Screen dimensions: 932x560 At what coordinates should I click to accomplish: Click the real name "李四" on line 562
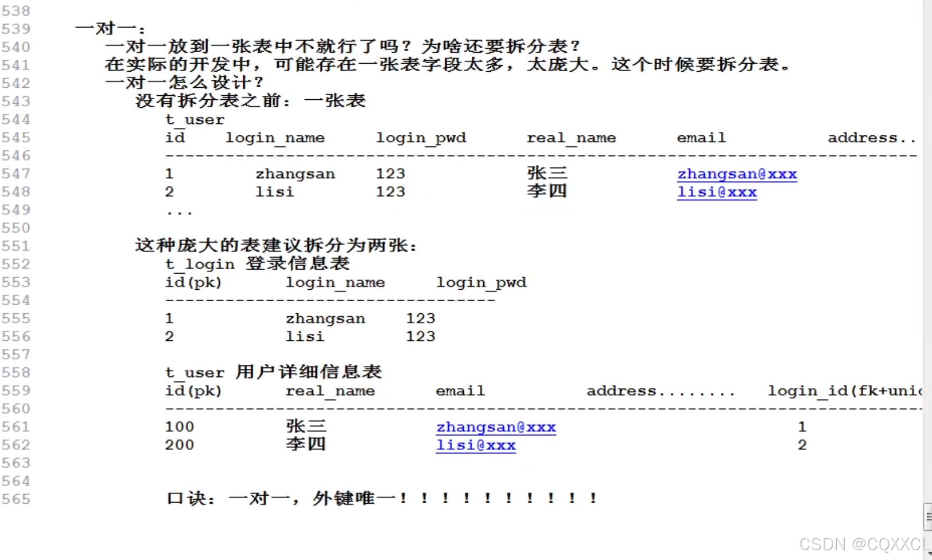pos(306,444)
